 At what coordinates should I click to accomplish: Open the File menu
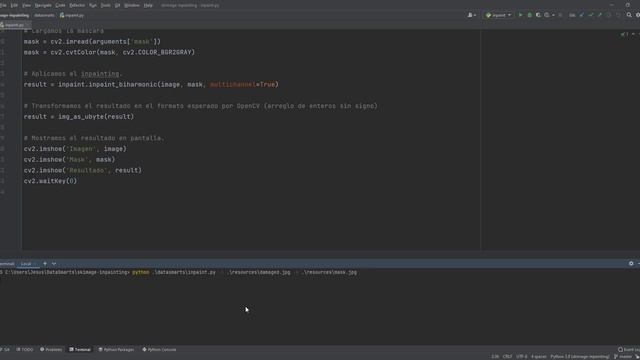(3, 5)
